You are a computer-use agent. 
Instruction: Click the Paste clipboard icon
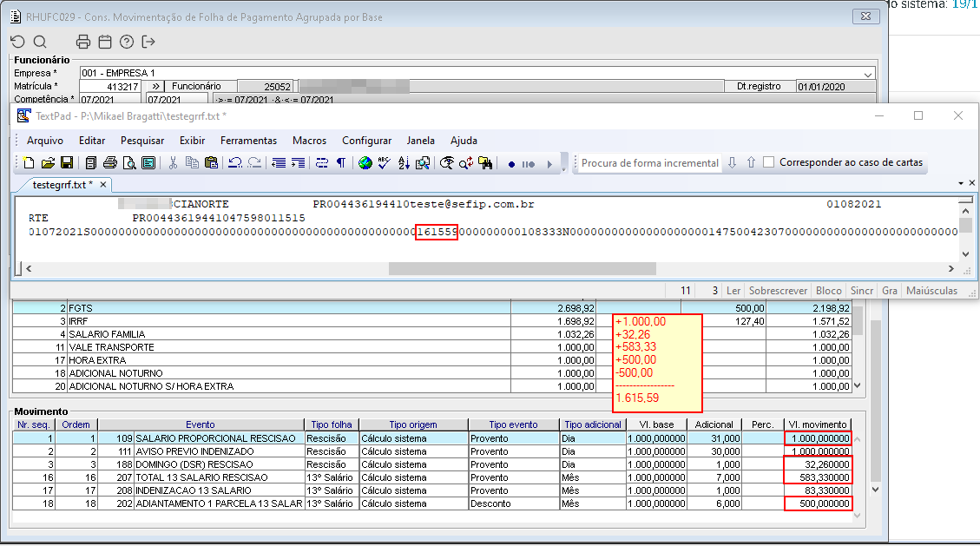coord(210,163)
